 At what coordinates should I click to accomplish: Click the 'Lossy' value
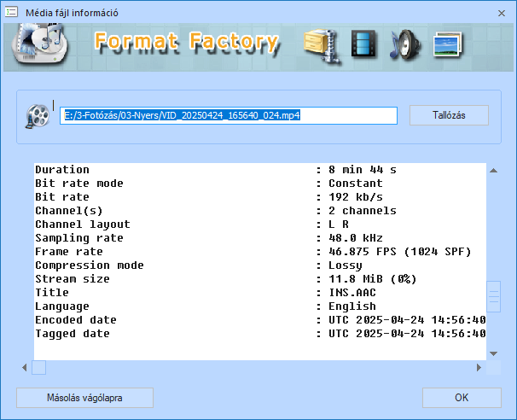pyautogui.click(x=346, y=265)
